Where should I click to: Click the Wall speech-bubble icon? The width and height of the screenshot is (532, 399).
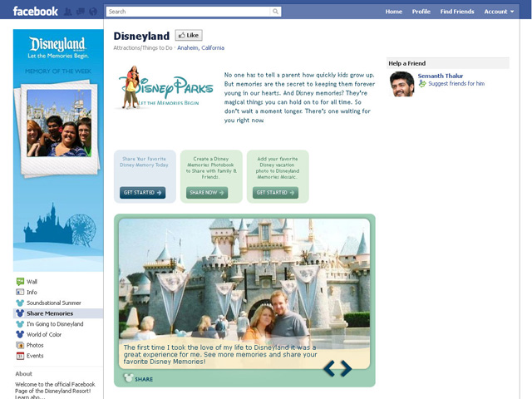20,281
